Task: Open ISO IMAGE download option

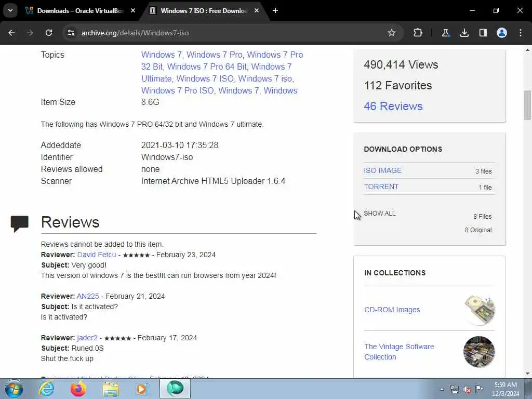Action: pos(383,170)
